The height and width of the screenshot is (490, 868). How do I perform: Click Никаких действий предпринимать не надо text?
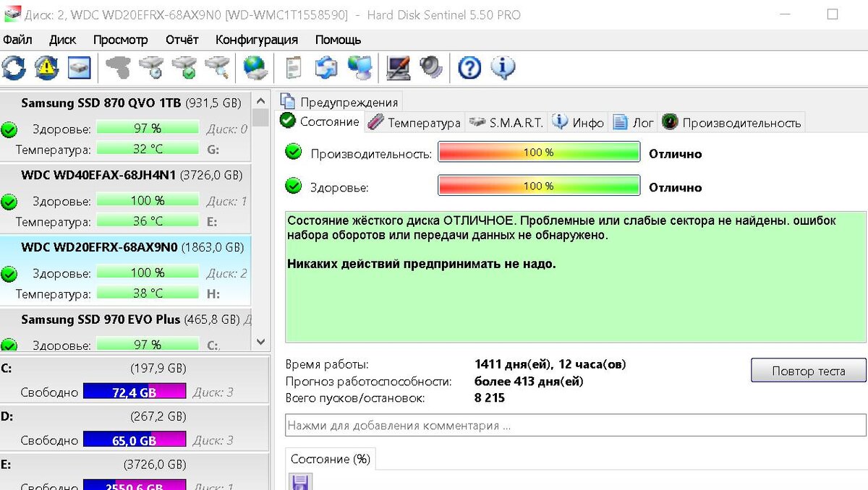coord(422,264)
